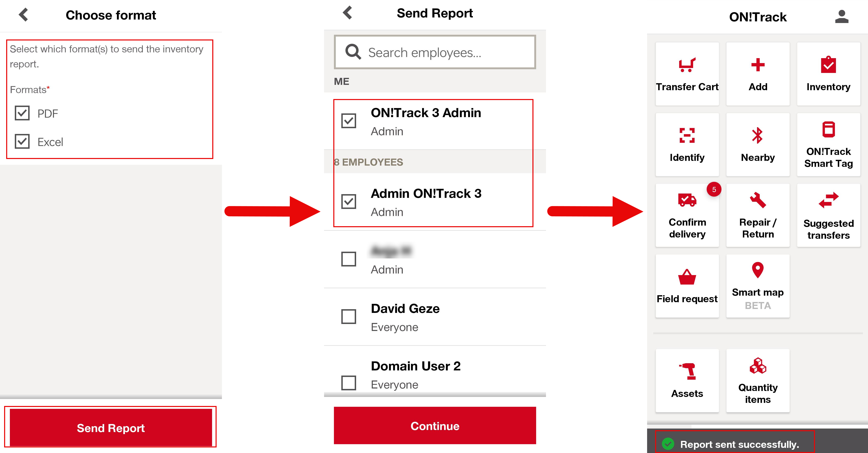Click the red Continue button

click(x=435, y=425)
